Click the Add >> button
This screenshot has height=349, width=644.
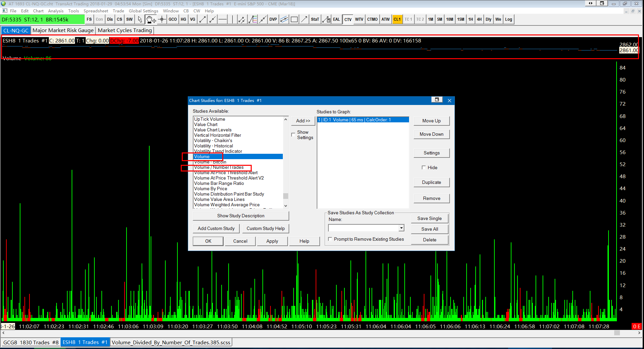[x=303, y=121]
